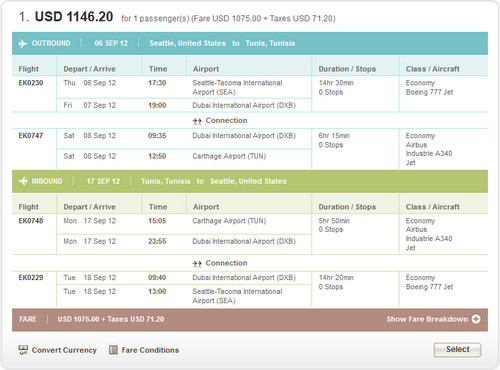Click the fare bar text USD 1075.00 + Taxes
This screenshot has height=370, width=500.
point(111,319)
